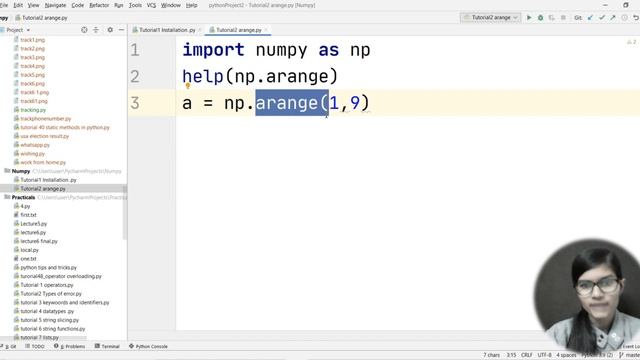Collapse the Numpy project folder
Image resolution: width=640 pixels, height=360 pixels.
(7, 171)
